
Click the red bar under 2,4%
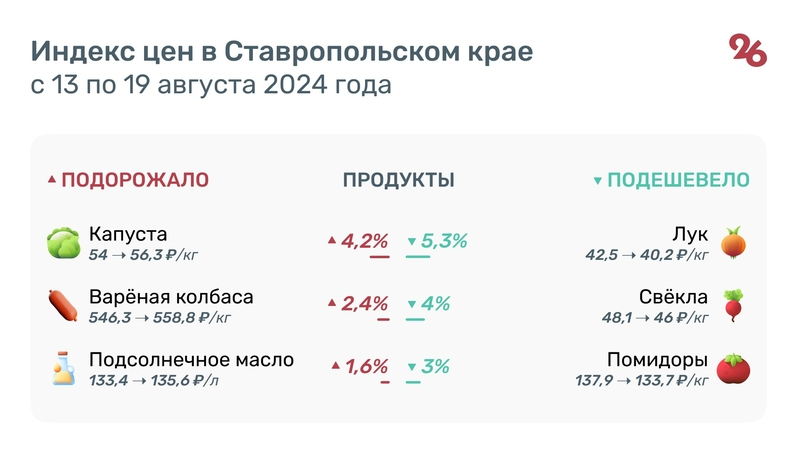383,319
